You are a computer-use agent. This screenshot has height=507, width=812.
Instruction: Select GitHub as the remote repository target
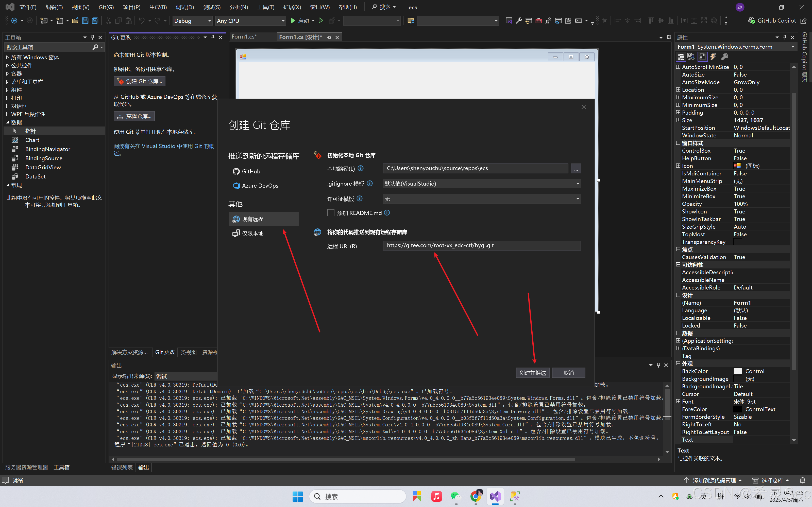pos(251,171)
